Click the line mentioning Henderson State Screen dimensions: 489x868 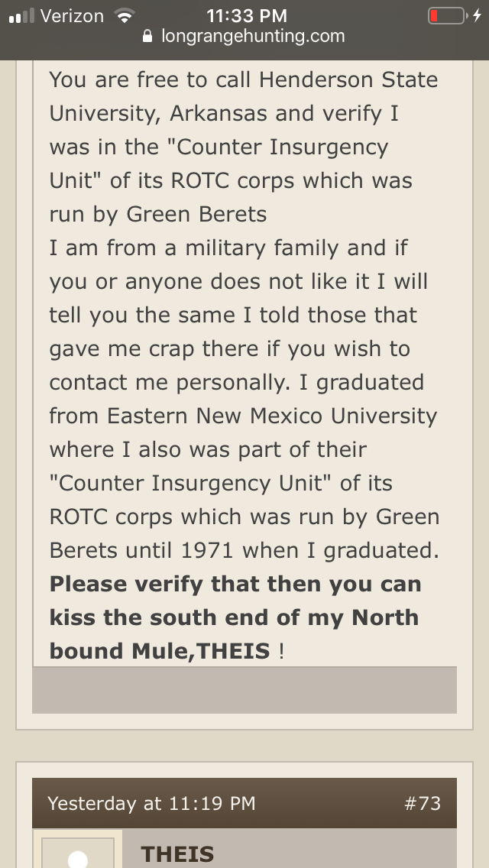tap(244, 79)
